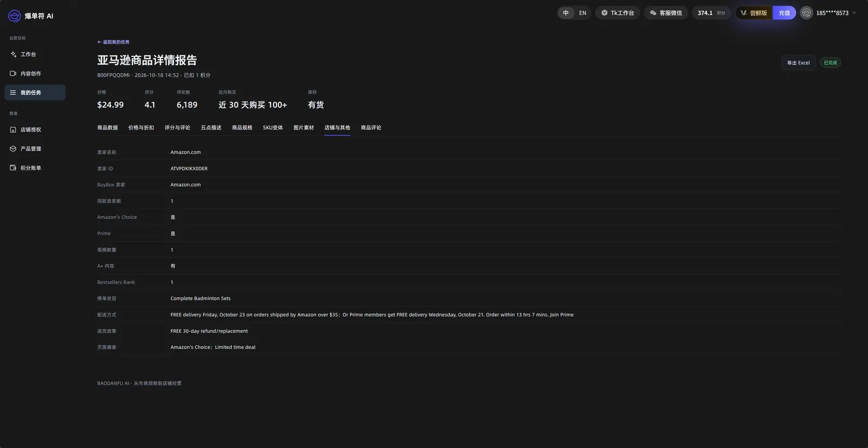Open the 客服微信 button

(x=666, y=13)
